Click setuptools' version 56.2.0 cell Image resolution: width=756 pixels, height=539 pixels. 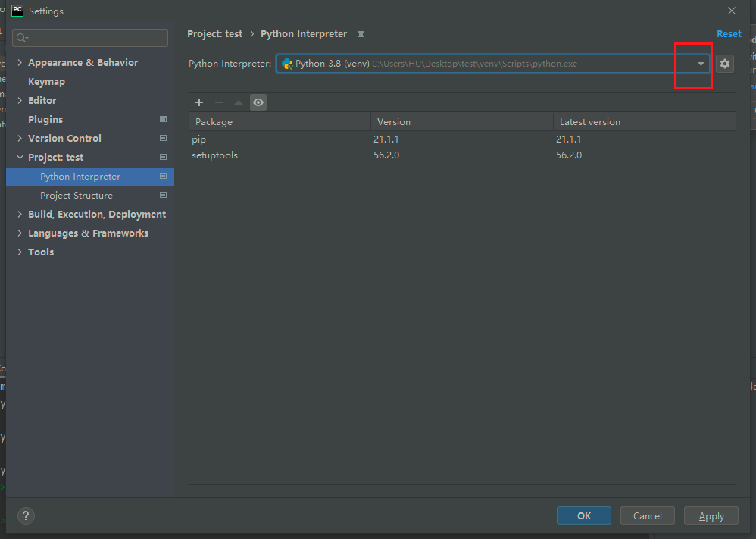[x=386, y=155]
